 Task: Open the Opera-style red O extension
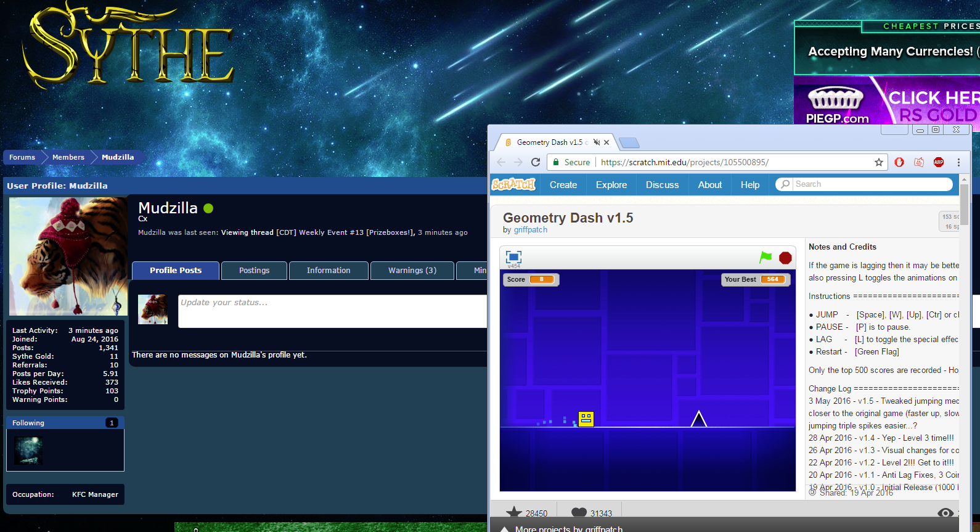[x=899, y=162]
